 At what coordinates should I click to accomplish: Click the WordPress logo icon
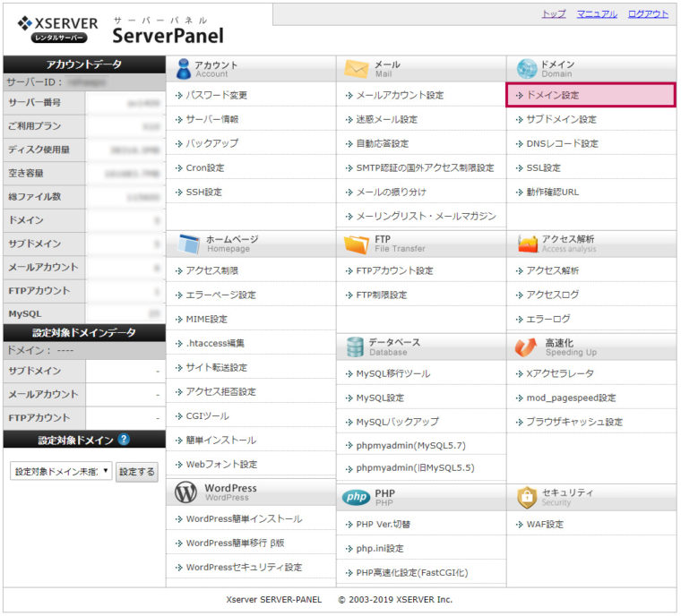point(185,492)
